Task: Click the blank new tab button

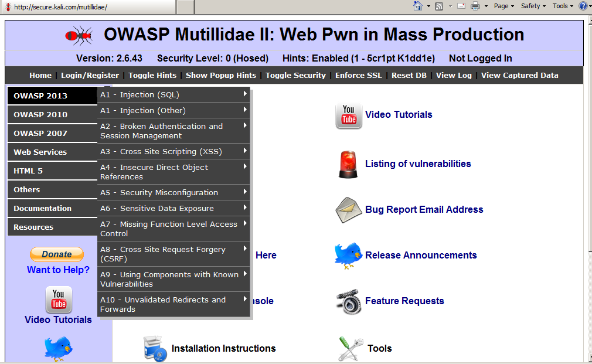Action: [185, 7]
